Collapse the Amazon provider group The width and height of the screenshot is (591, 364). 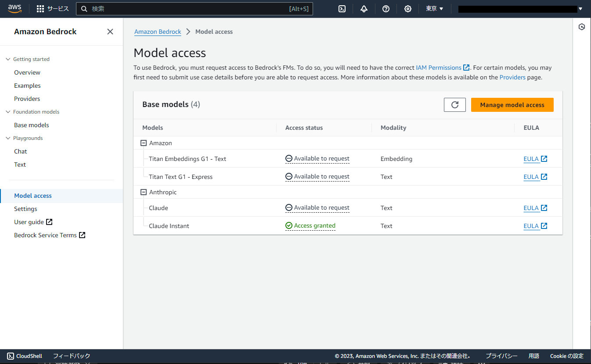[143, 143]
